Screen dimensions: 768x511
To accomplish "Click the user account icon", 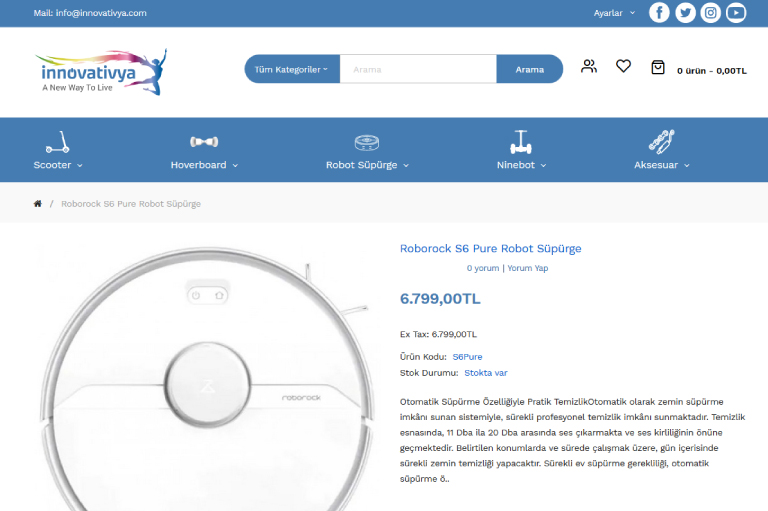I will tap(589, 67).
